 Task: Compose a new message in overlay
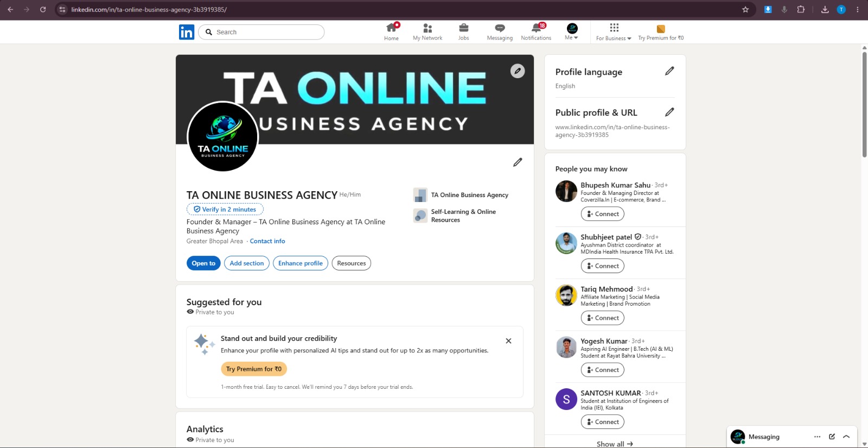click(x=832, y=437)
